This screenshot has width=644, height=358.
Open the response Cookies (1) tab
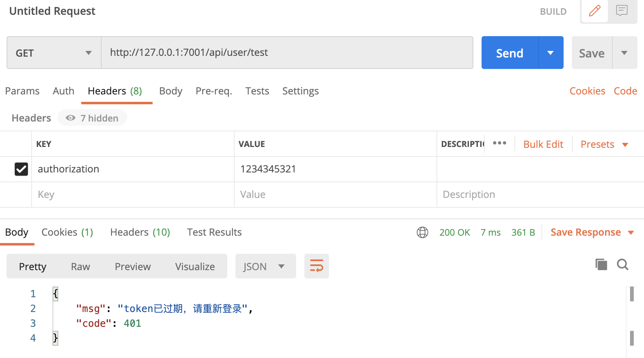click(67, 232)
